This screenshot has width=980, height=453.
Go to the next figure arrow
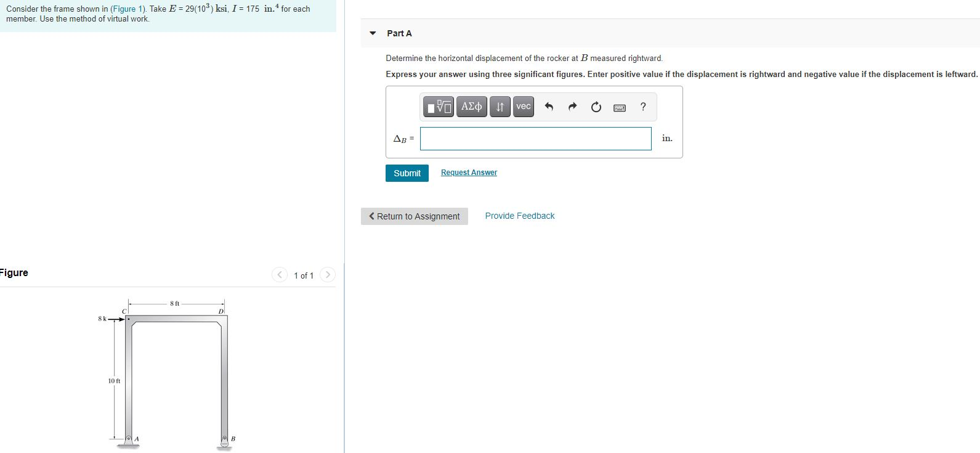(x=328, y=275)
